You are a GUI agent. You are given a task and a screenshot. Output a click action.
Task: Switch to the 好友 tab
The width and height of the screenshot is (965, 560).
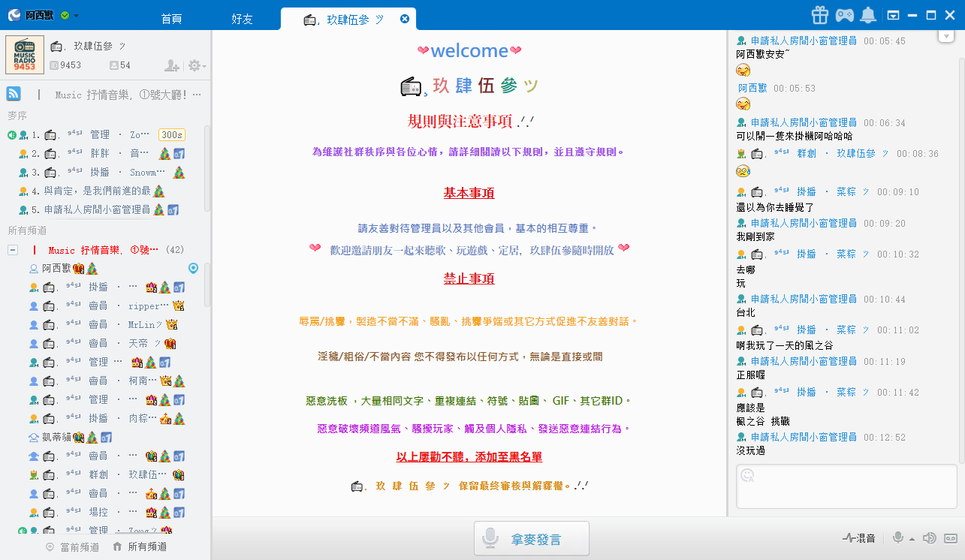tap(242, 19)
